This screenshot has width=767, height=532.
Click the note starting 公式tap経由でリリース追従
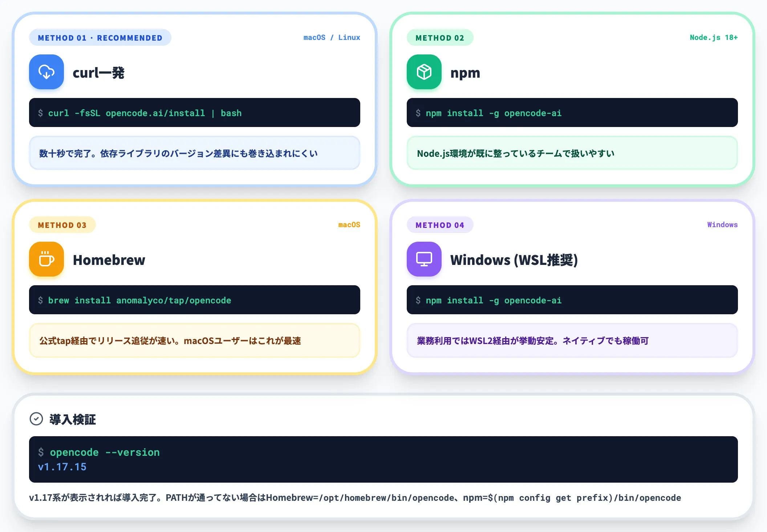[195, 340]
